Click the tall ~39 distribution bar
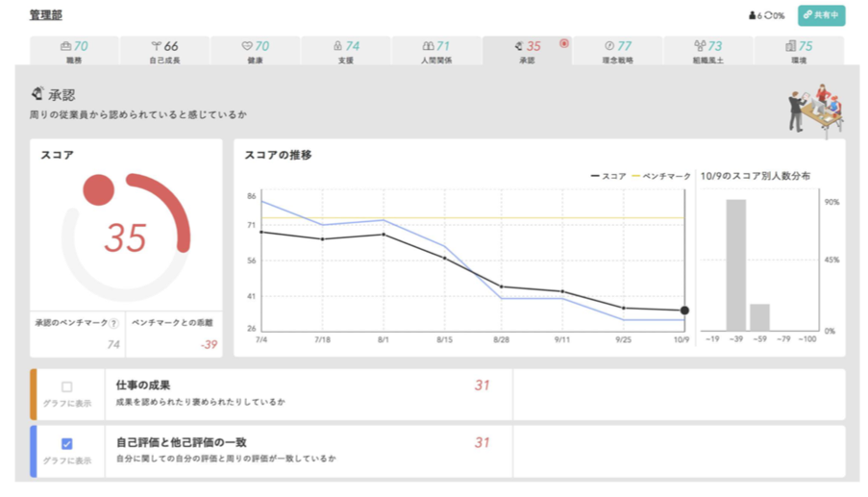This screenshot has height=497, width=868. click(x=735, y=265)
